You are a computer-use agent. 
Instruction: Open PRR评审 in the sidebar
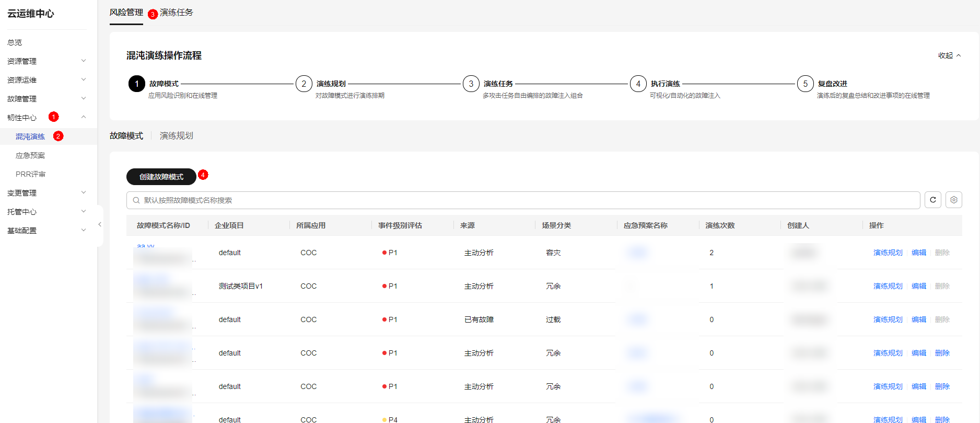[30, 174]
